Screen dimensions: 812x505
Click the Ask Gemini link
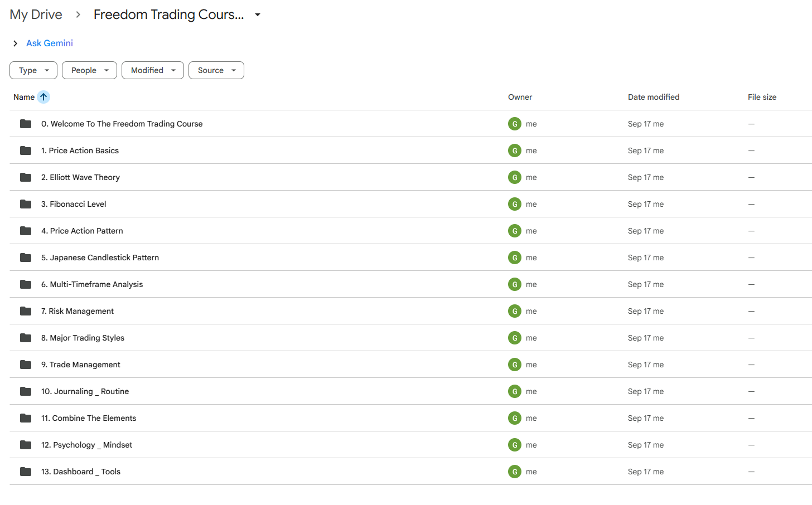50,43
